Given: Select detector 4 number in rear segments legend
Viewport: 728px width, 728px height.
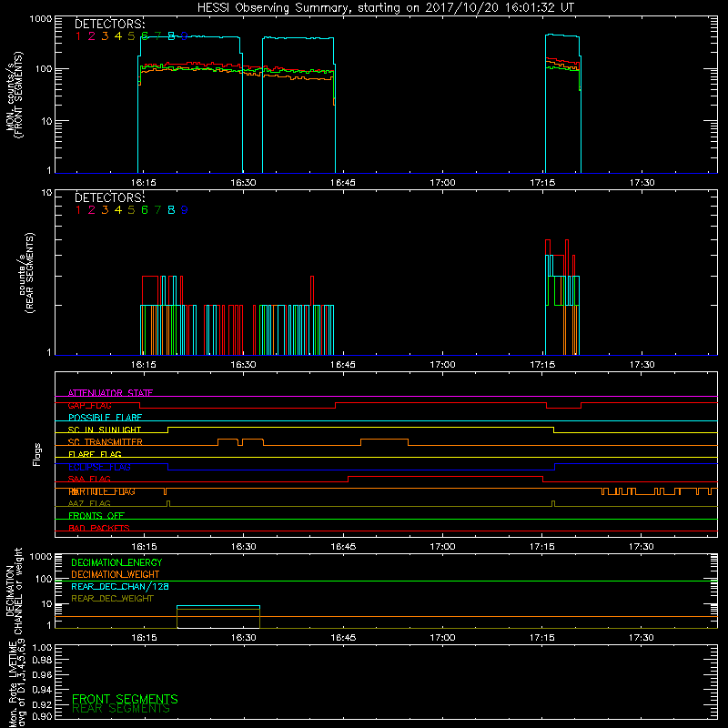Looking at the screenshot, I should tap(118, 210).
